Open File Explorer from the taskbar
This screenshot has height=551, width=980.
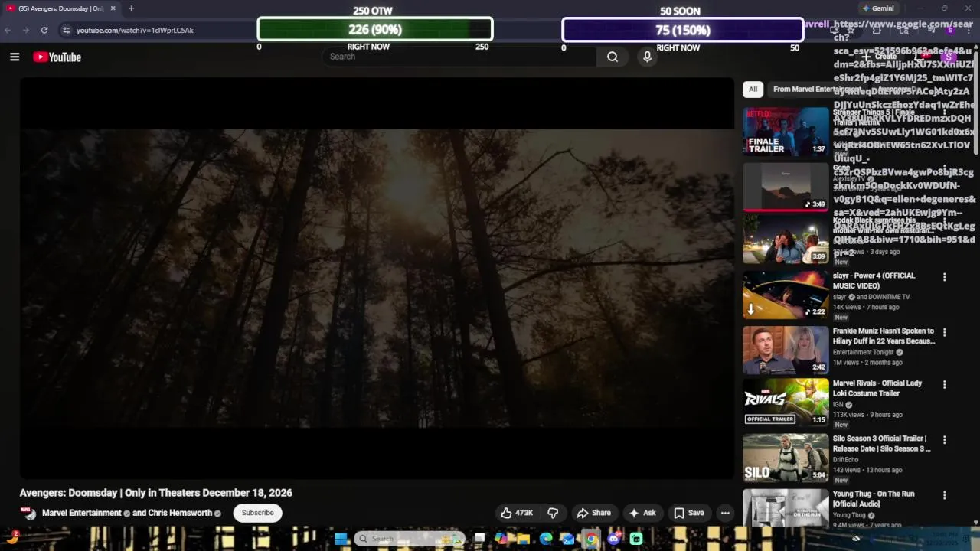click(x=524, y=539)
